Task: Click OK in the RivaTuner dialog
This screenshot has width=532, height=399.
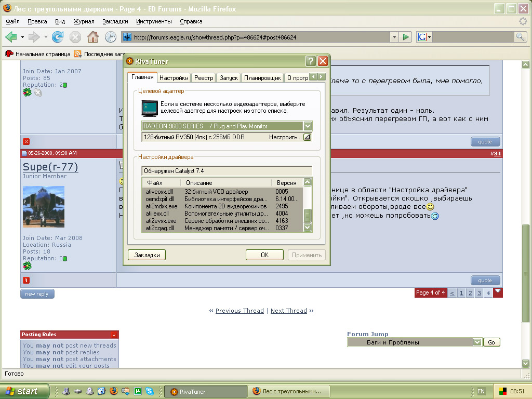Action: (x=264, y=255)
